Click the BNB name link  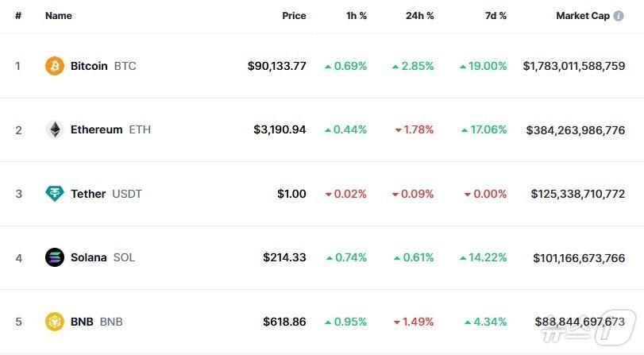82,322
